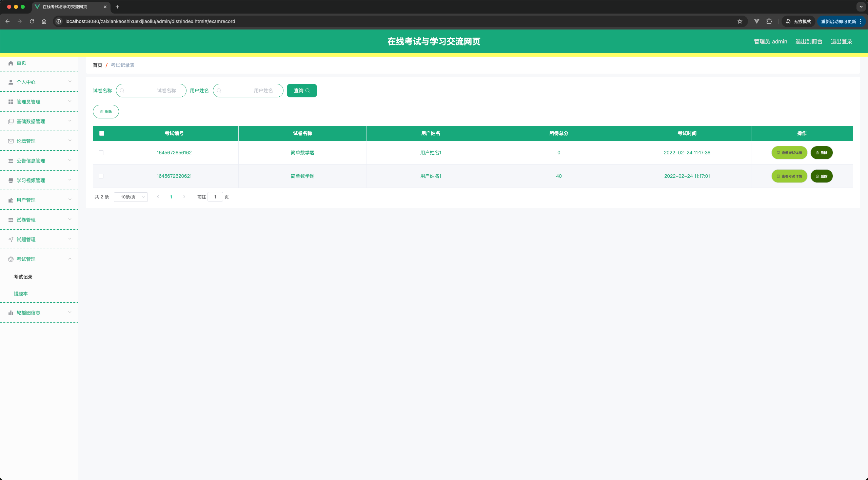
Task: Bookmark this page with the star icon
Action: [x=740, y=21]
